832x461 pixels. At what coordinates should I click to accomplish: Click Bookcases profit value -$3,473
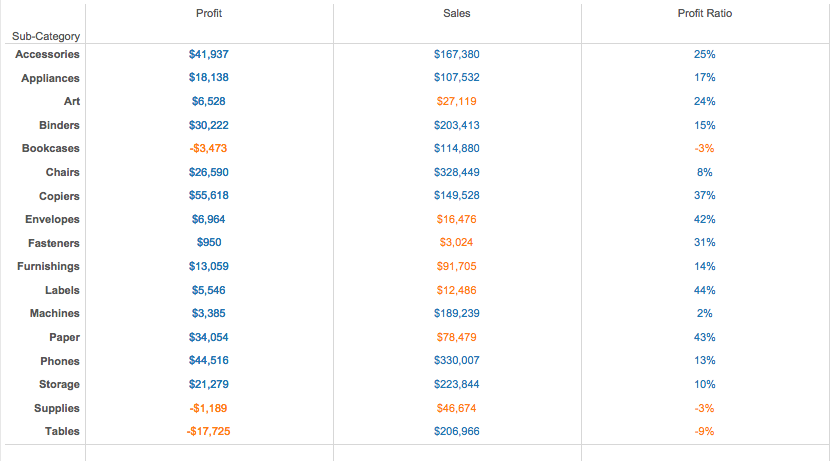[x=209, y=148]
